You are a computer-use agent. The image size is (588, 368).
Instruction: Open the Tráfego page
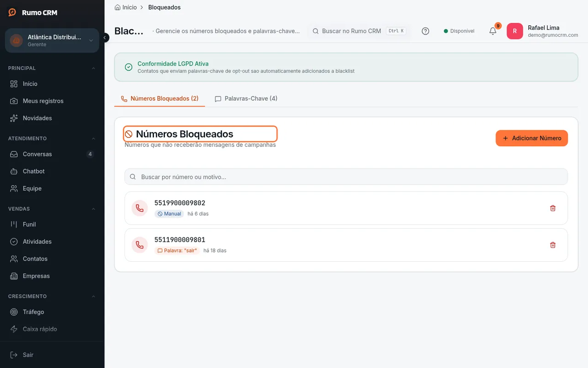point(52,312)
